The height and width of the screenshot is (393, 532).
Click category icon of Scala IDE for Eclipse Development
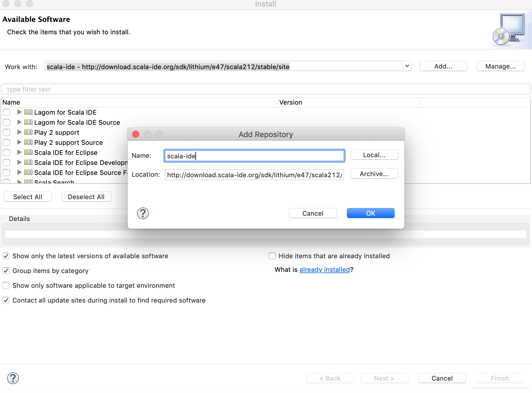(28, 162)
